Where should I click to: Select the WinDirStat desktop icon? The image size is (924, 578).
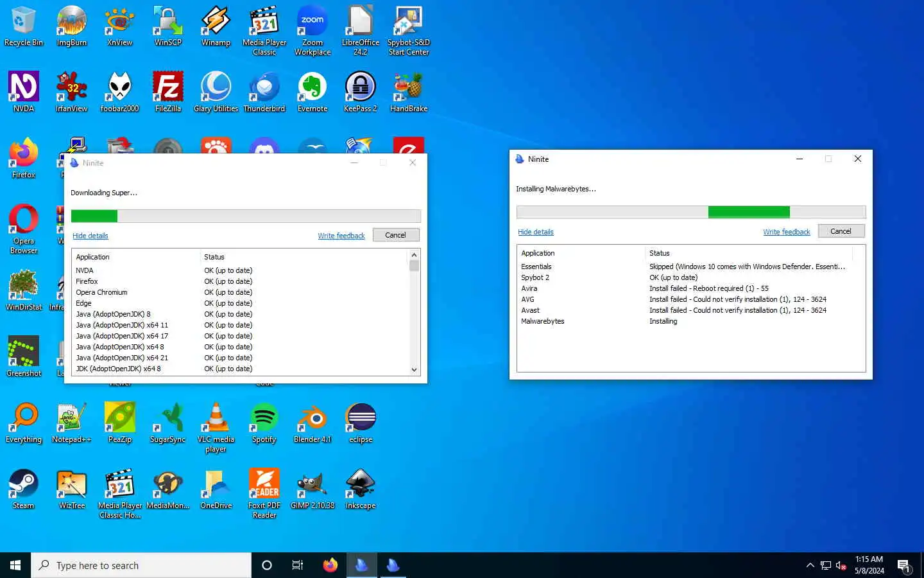[23, 290]
